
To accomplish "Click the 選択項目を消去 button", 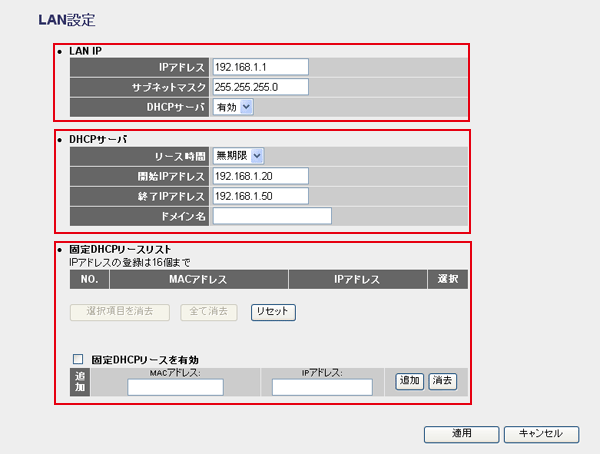I will click(x=120, y=312).
